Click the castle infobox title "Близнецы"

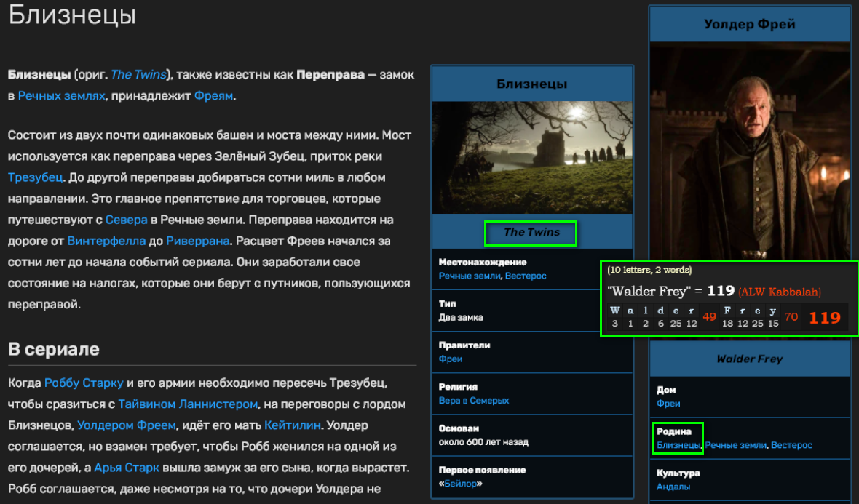pyautogui.click(x=532, y=84)
